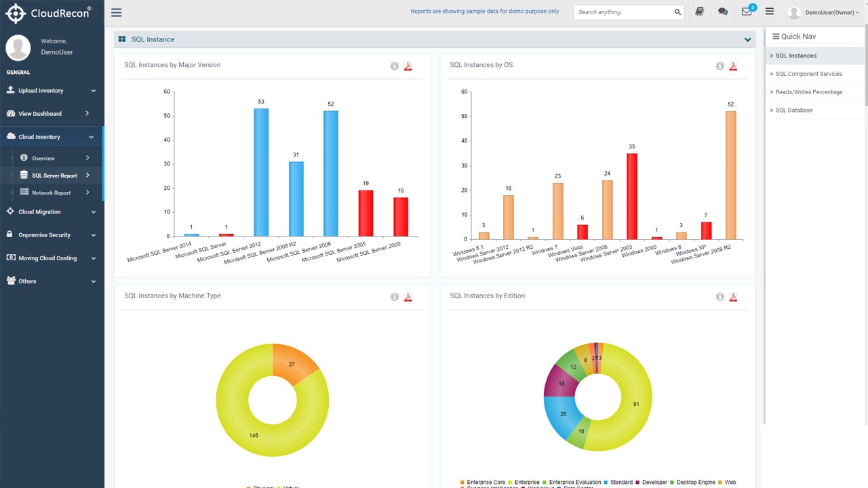Select SQL Server Report in sidebar
The width and height of the screenshot is (868, 488).
coord(56,176)
